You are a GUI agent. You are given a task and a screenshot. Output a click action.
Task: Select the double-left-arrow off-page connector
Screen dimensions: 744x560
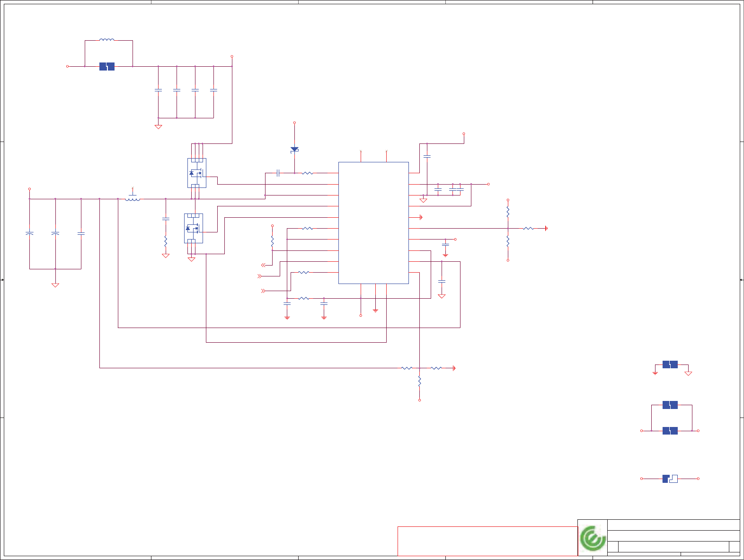[x=264, y=265]
